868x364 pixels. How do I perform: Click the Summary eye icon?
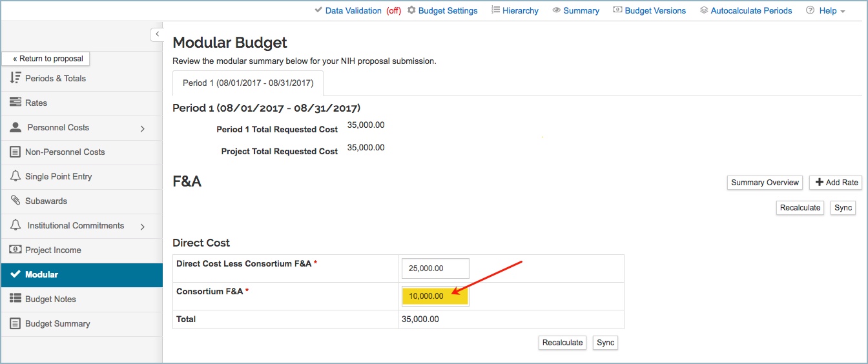pyautogui.click(x=556, y=10)
